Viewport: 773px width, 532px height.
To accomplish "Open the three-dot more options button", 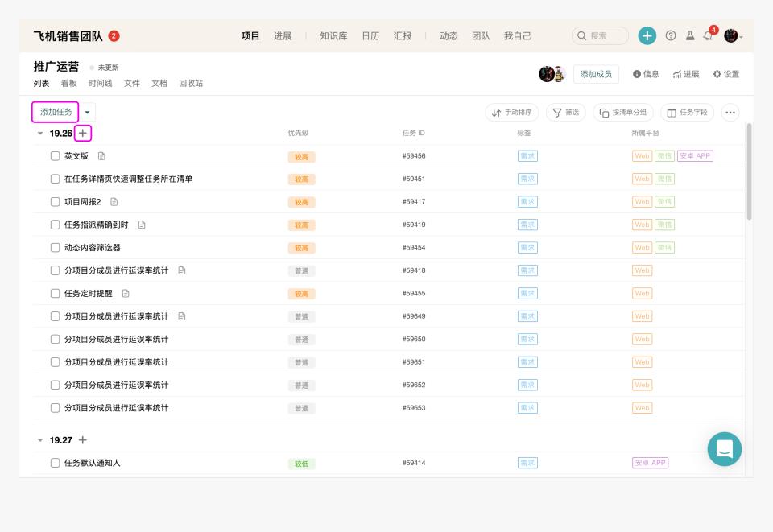I will 730,113.
